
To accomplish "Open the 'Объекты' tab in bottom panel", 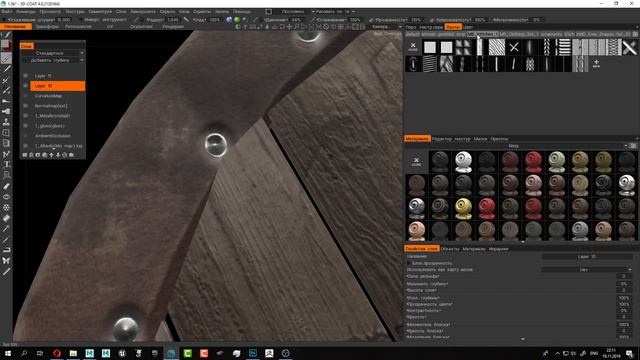I will pyautogui.click(x=450, y=249).
